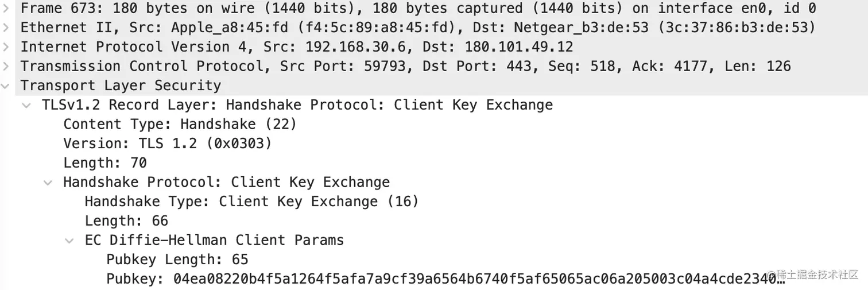Select the Frame 673 line
The height and width of the screenshot is (290, 868).
(418, 9)
